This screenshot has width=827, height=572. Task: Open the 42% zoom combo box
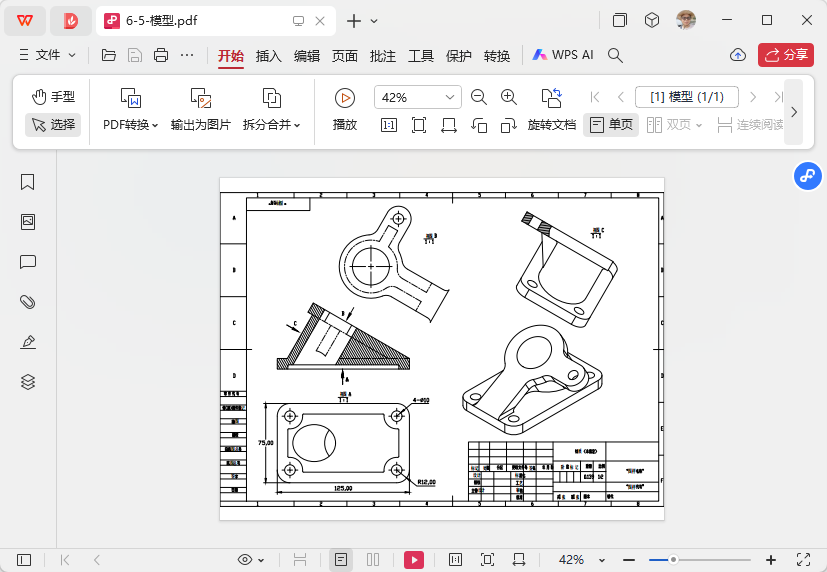coord(418,98)
